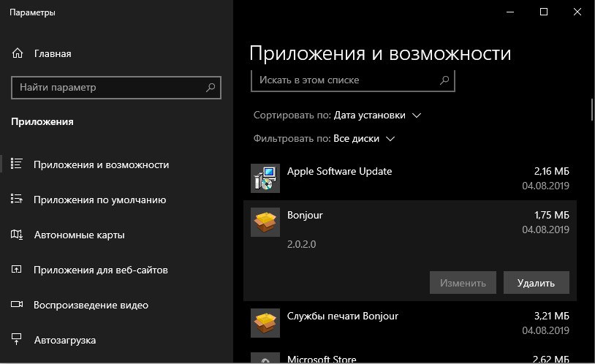Viewport: 595px width, 364px height.
Task: Open the Автозагрузка page
Action: (x=65, y=340)
